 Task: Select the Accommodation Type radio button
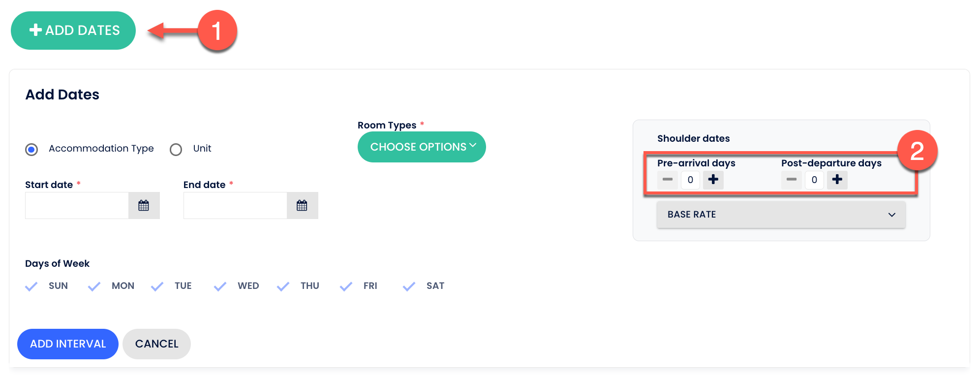(32, 149)
